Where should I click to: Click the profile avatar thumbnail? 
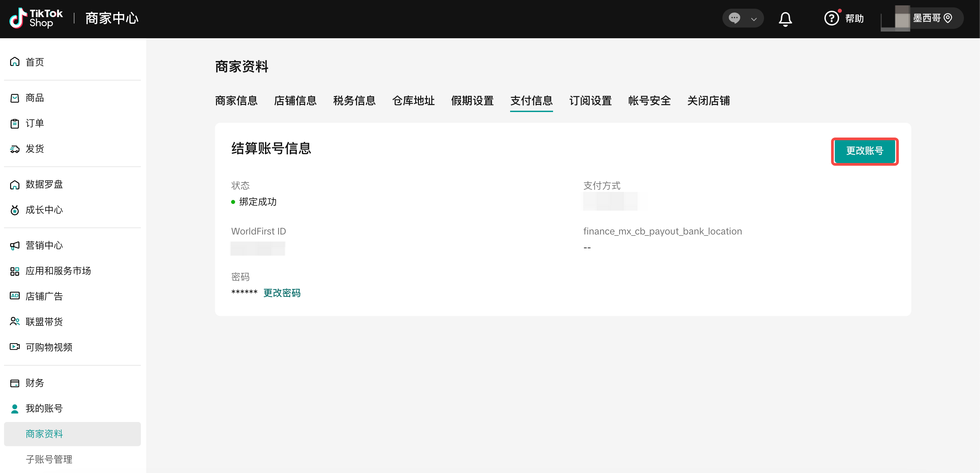click(x=896, y=18)
